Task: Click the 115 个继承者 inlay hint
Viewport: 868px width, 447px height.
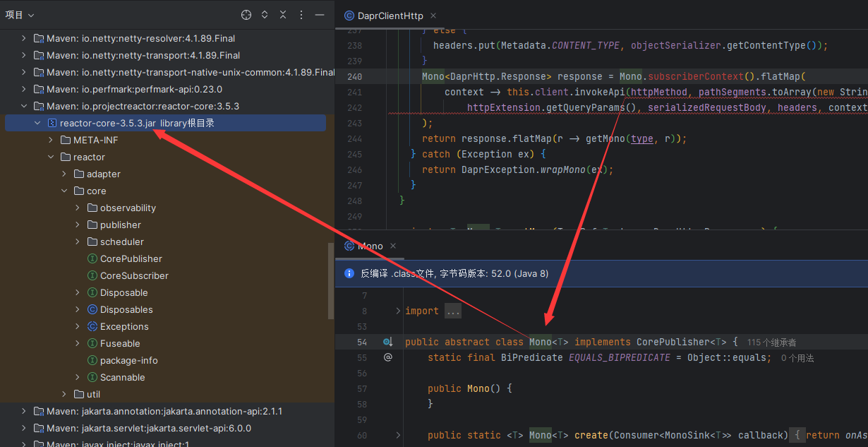Action: coord(771,342)
